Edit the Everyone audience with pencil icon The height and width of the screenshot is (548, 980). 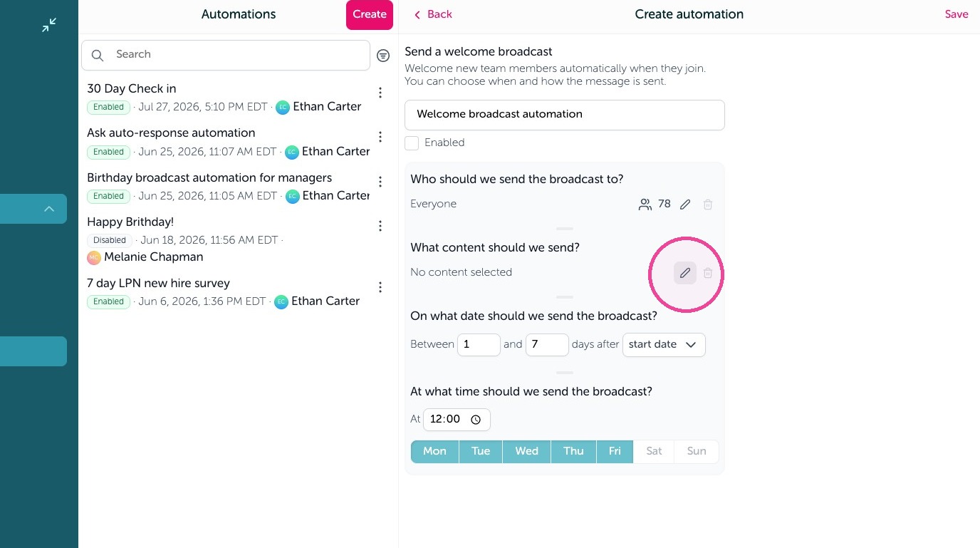685,205
